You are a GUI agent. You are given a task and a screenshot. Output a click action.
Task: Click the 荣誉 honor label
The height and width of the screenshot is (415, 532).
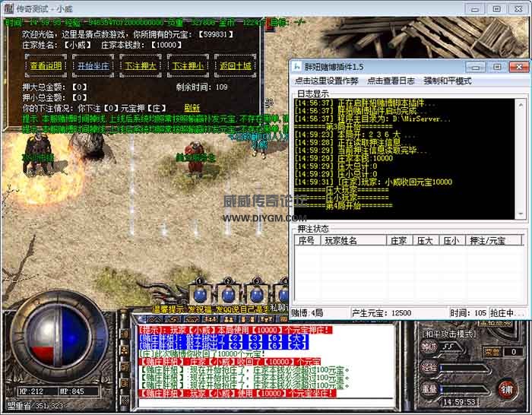492,352
